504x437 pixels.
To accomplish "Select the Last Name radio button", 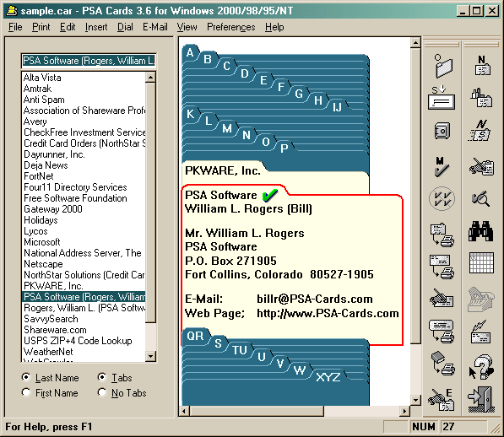I will pyautogui.click(x=26, y=377).
